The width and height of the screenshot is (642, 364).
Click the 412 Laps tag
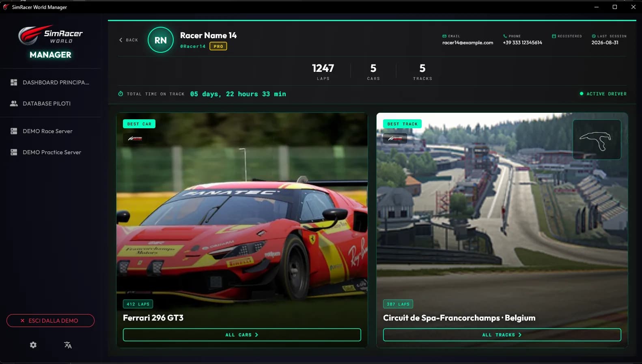pos(138,304)
